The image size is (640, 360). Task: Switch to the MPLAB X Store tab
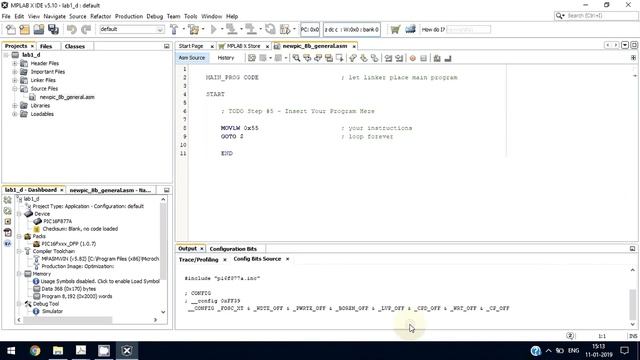tap(243, 46)
